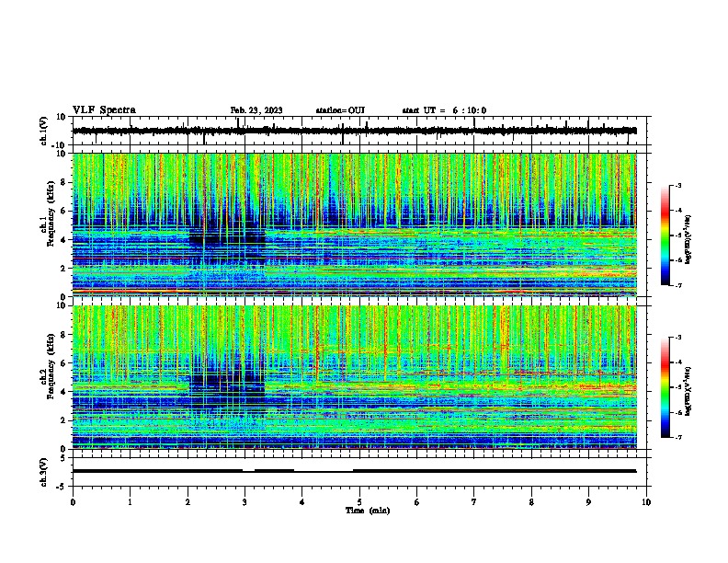Screen dimensions: 728x563
Task: Click the '-3' value on ch.1 colorbar
Action: pyautogui.click(x=677, y=185)
